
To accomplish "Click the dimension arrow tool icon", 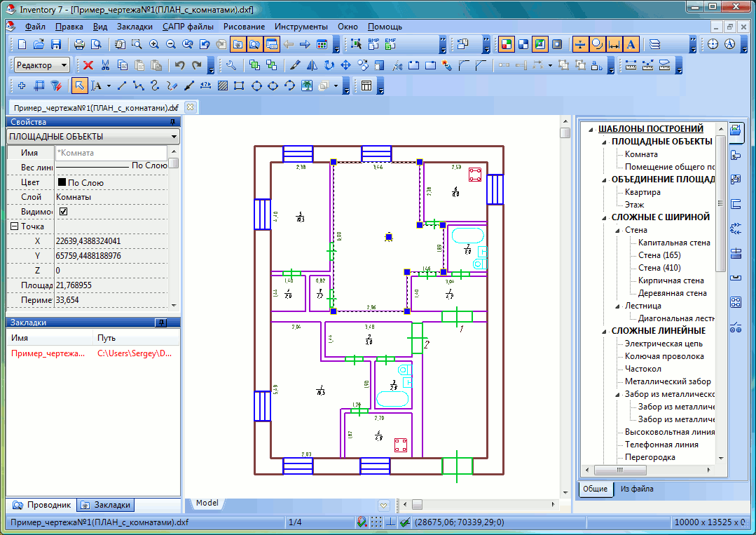I will coord(206,86).
